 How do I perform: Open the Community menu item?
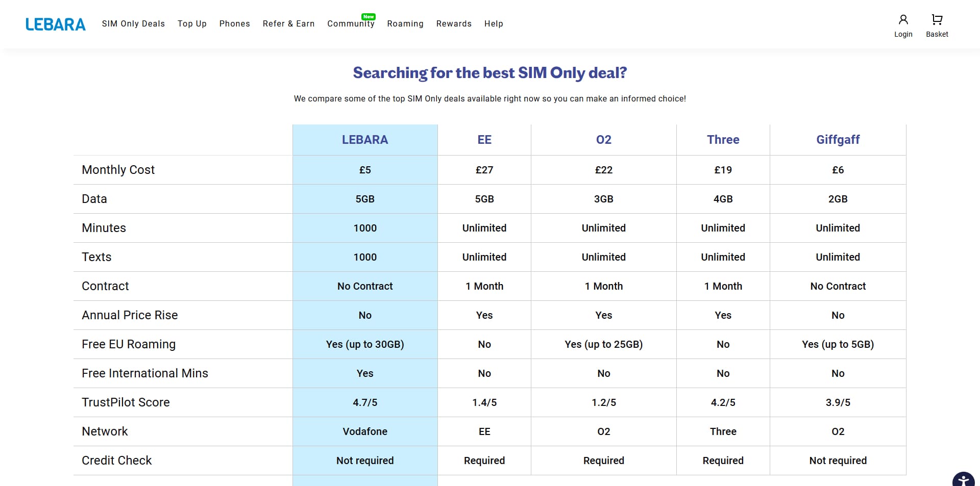tap(351, 24)
